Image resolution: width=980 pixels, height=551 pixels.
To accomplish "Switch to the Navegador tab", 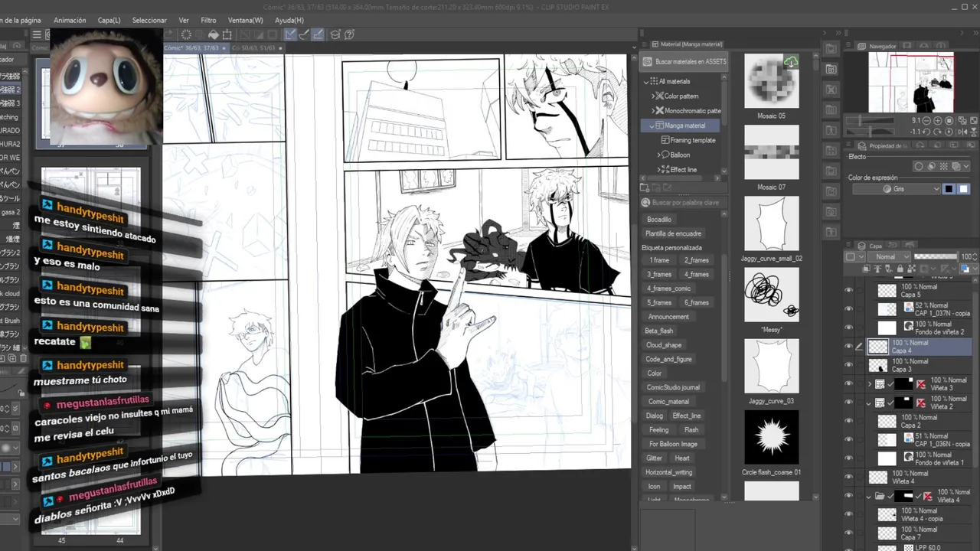I will (x=878, y=46).
